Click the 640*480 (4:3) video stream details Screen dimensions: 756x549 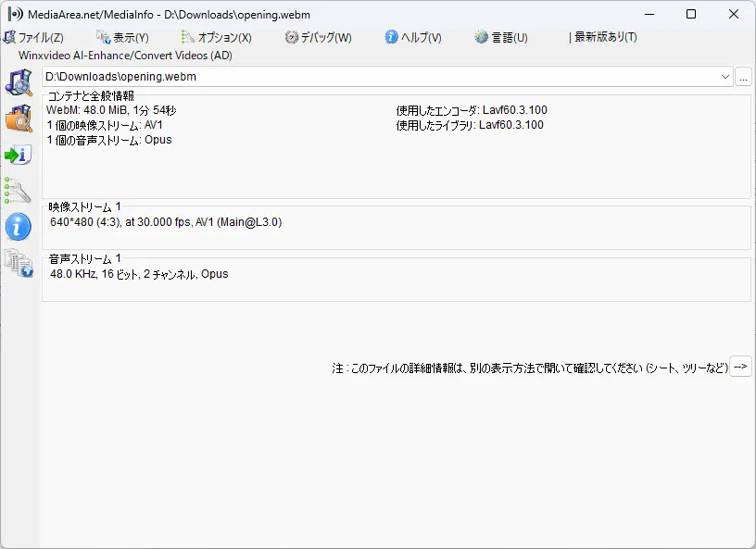[x=166, y=222]
